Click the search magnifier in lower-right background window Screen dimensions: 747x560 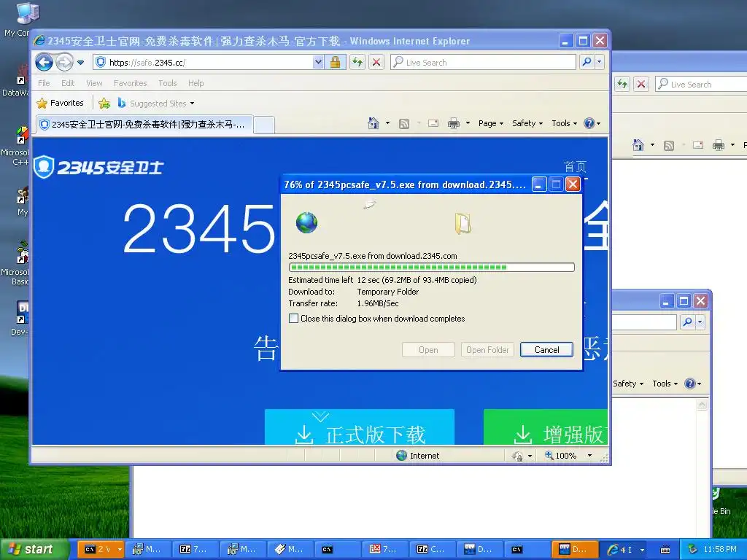pyautogui.click(x=687, y=322)
